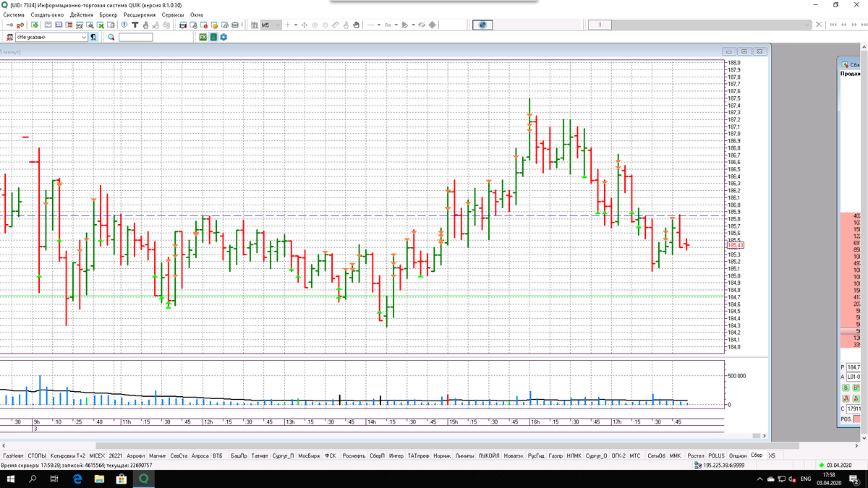Open the Система menu

[x=14, y=14]
